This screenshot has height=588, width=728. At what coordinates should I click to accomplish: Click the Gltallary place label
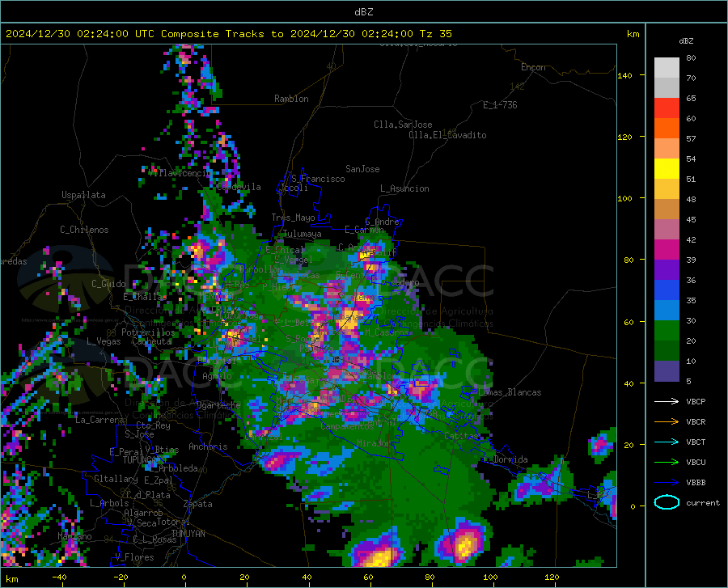pyautogui.click(x=116, y=479)
